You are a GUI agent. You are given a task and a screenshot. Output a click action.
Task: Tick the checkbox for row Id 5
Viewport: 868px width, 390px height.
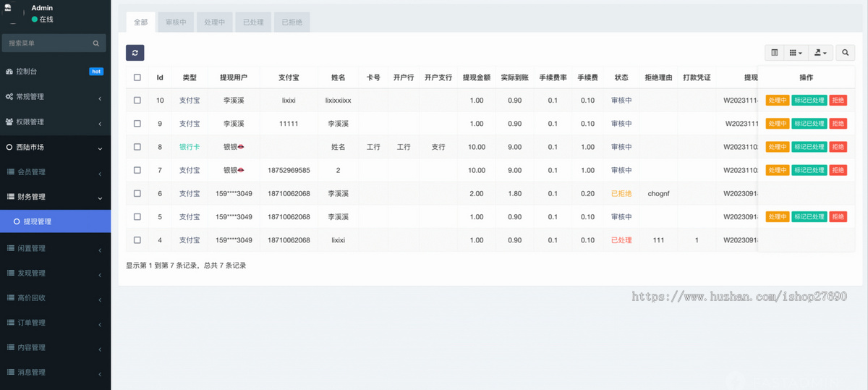coord(137,216)
